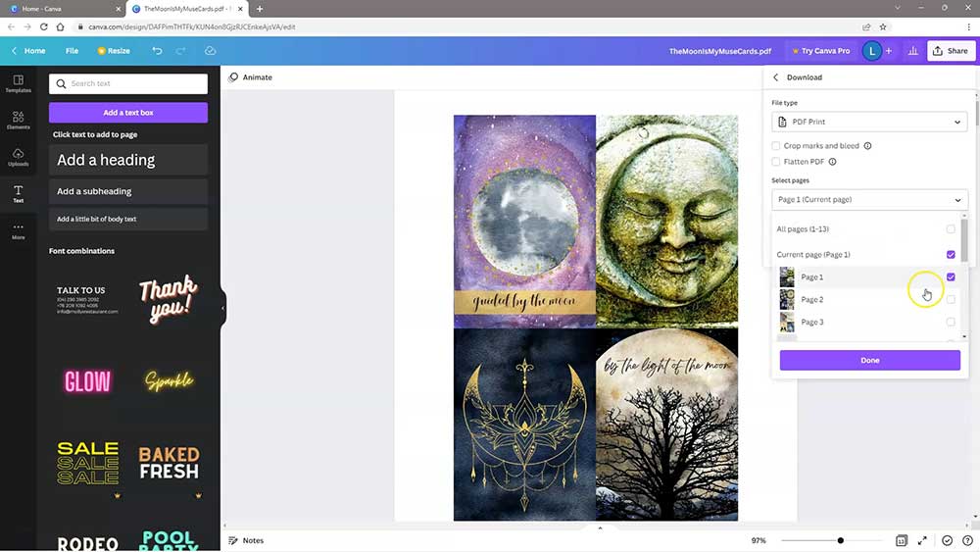Viewport: 980px width, 552px height.
Task: Click the Animate button icon
Action: pyautogui.click(x=233, y=77)
